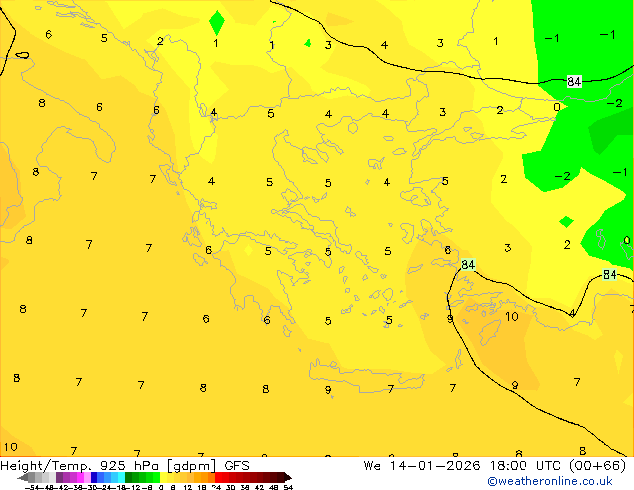The image size is (634, 490).
Task: Click the 'GFS' model name
Action: tap(237, 466)
